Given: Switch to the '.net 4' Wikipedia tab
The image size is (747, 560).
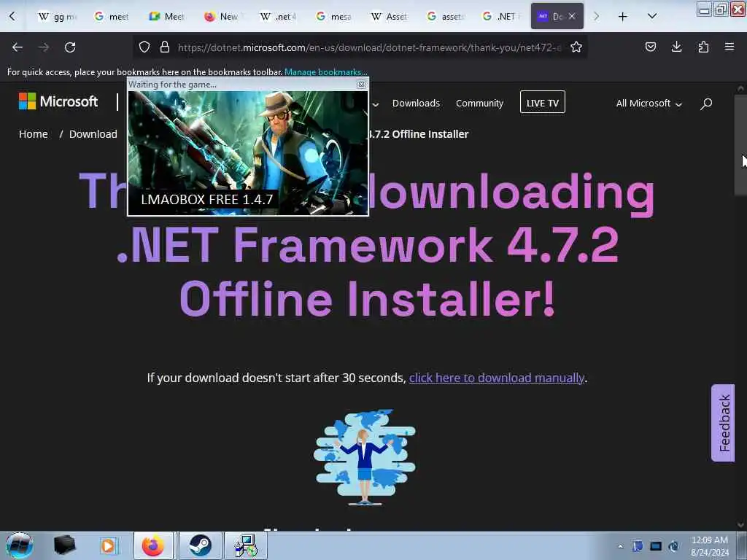Looking at the screenshot, I should (x=278, y=17).
